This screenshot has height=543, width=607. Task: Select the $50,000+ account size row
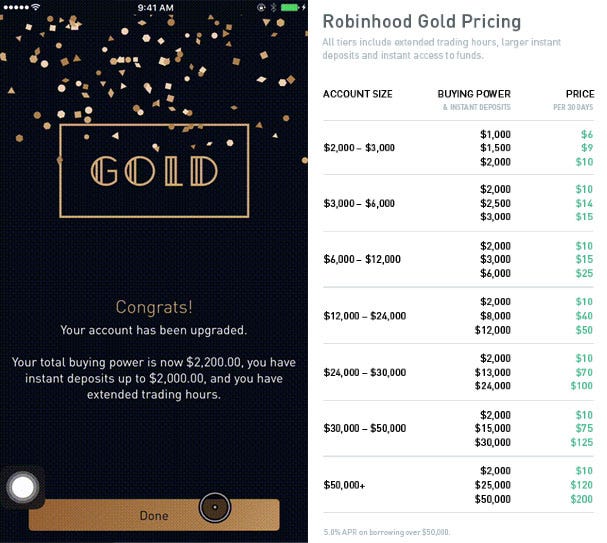[x=458, y=485]
